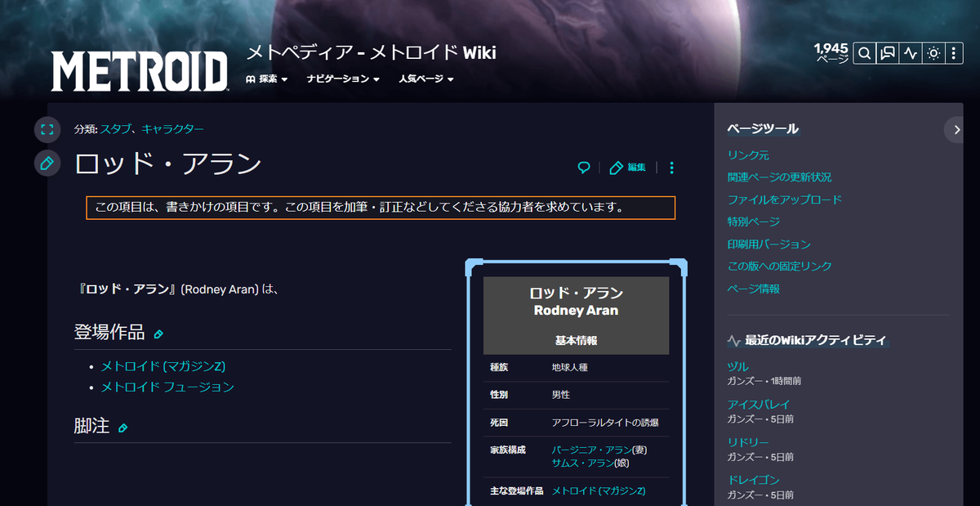
Task: Open メトロイド フュージョン list link
Action: tap(167, 387)
